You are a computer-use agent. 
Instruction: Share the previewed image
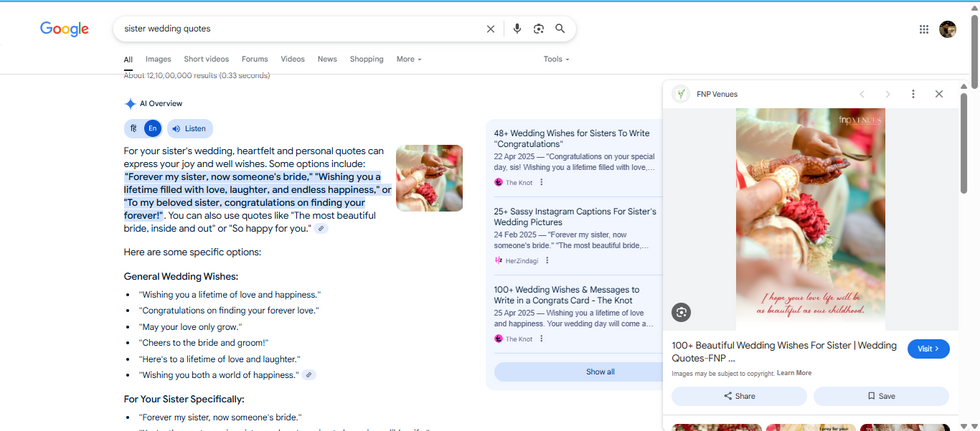pyautogui.click(x=739, y=396)
